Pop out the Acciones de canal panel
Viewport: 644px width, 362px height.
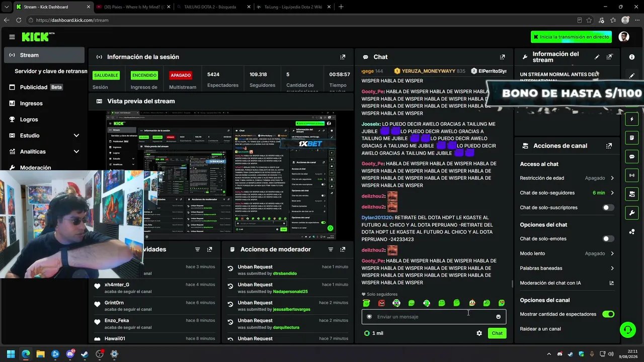tap(609, 146)
